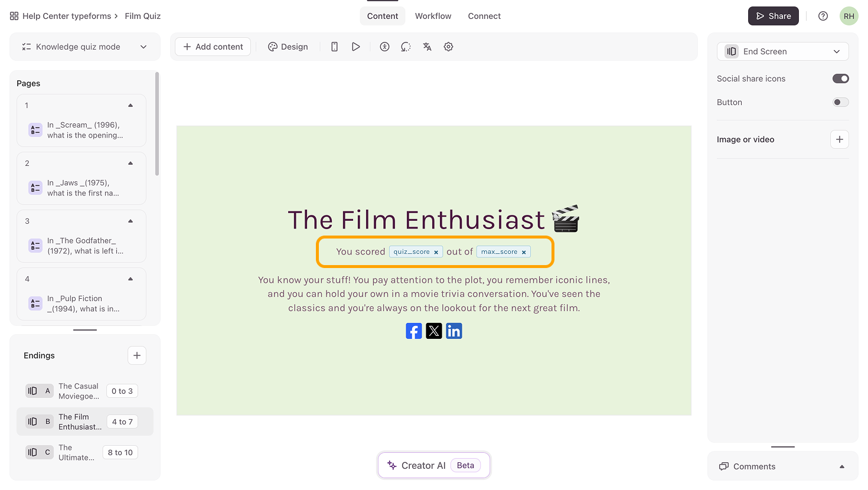Viewport: 868px width, 490px height.
Task: Collapse page 1 in Pages list
Action: pos(130,106)
